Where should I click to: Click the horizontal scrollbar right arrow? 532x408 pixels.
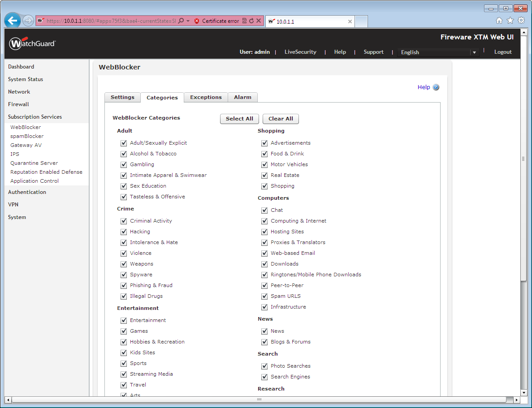tap(516, 400)
